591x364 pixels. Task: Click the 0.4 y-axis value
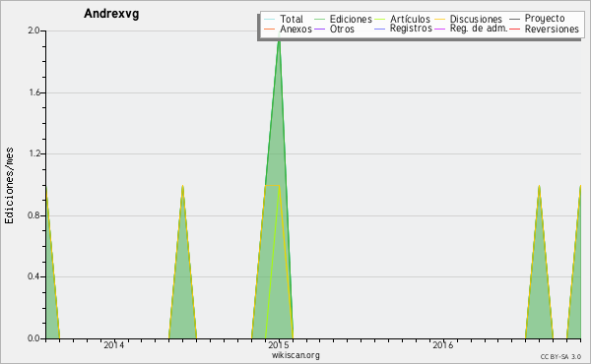(33, 276)
